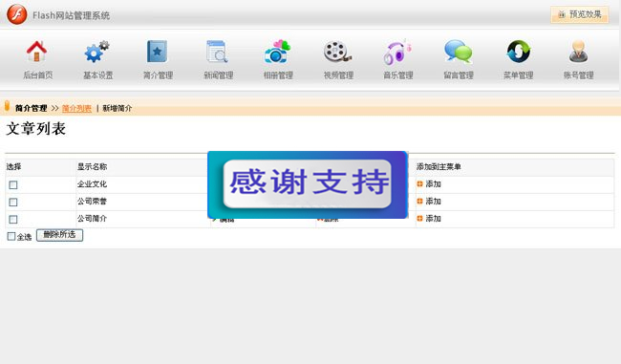Click the 添加 plus icon for 公司简介
The height and width of the screenshot is (364, 621).
pyautogui.click(x=419, y=218)
